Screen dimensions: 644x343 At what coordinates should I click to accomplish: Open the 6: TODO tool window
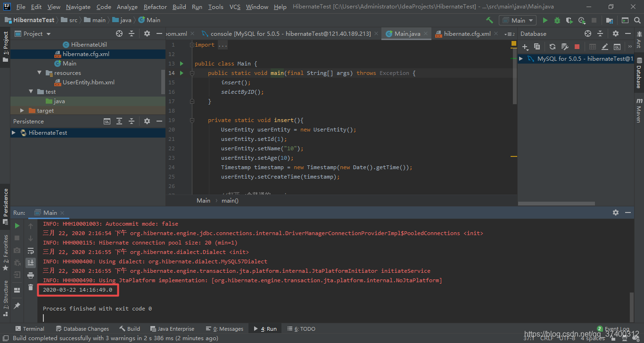coord(301,329)
